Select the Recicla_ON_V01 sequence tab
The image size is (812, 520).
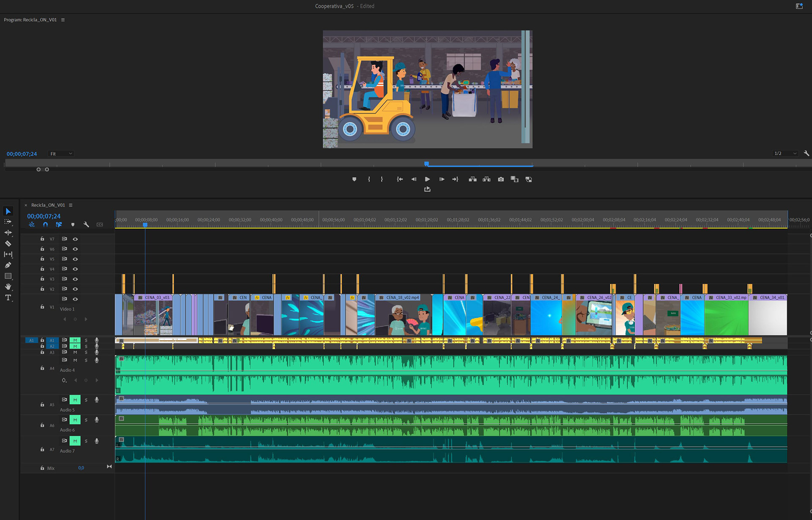(48, 205)
